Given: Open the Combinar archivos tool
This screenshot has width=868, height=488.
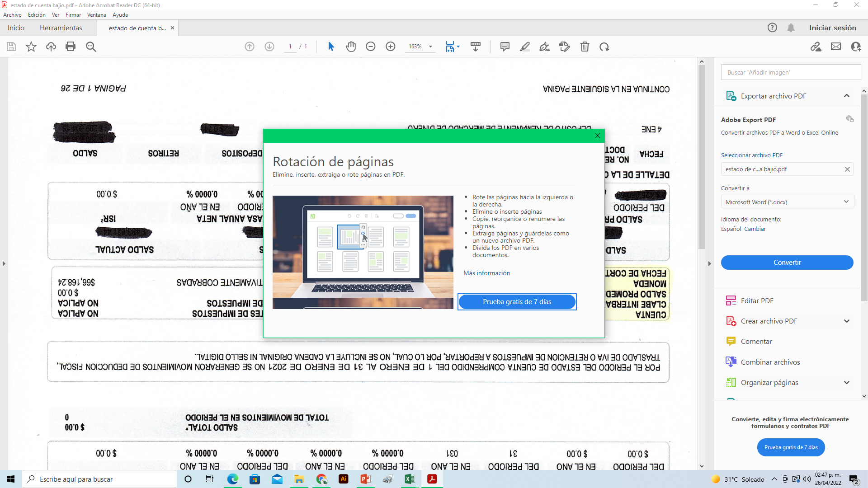Looking at the screenshot, I should click(763, 362).
